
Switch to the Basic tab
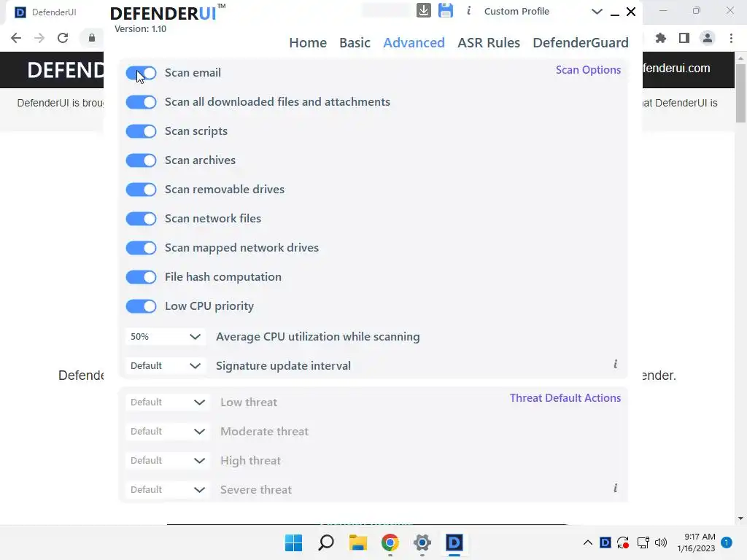(x=355, y=43)
